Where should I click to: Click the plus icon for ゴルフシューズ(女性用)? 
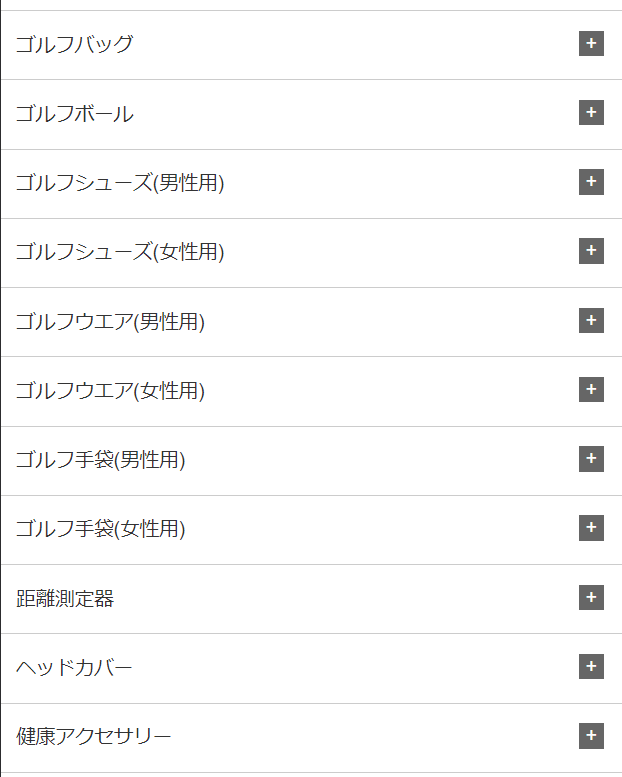click(x=591, y=251)
